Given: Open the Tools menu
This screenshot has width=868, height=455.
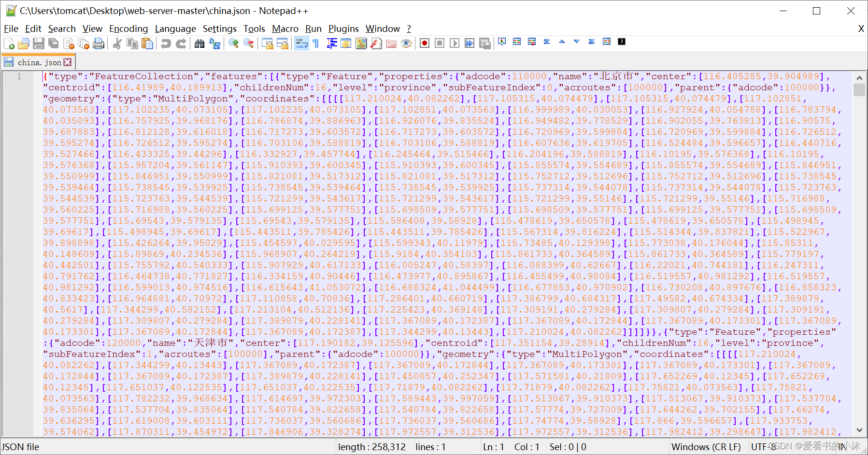Looking at the screenshot, I should [254, 29].
